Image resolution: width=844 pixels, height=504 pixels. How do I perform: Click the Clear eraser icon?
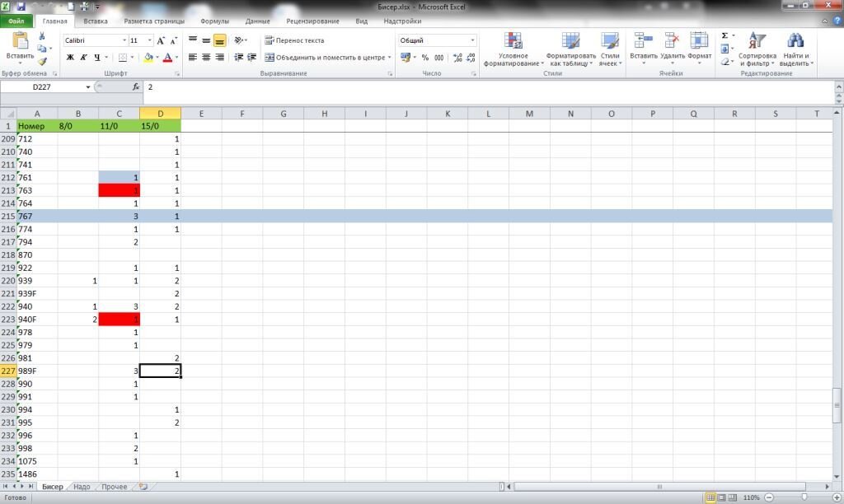pyautogui.click(x=724, y=62)
